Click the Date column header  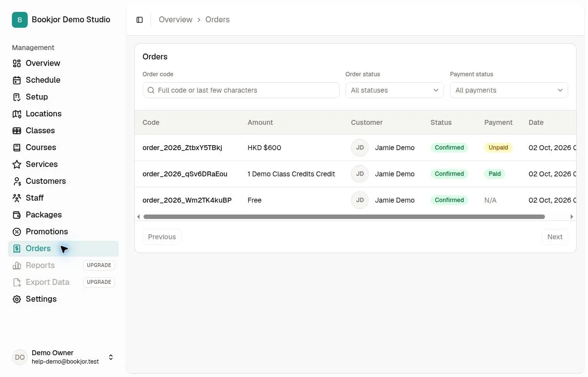[x=536, y=122]
